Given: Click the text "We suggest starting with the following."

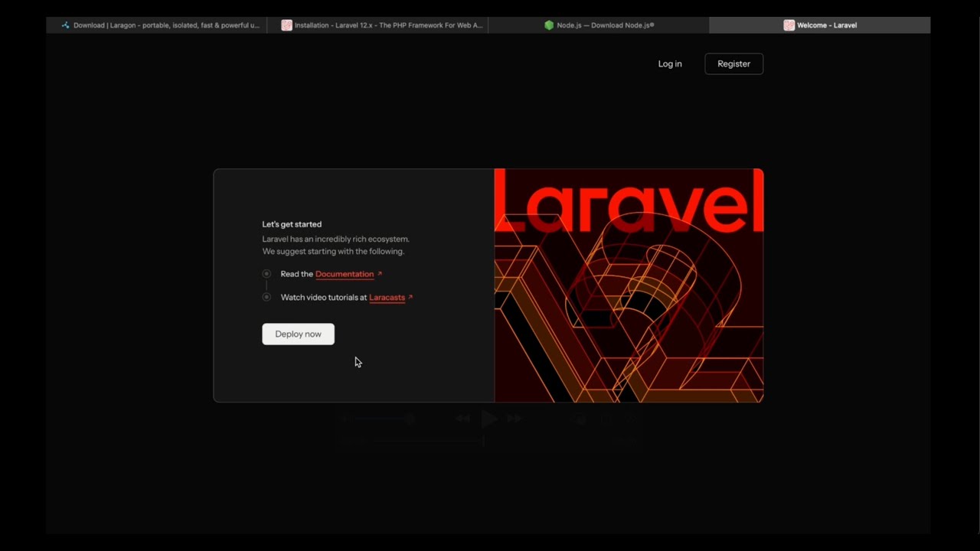Looking at the screenshot, I should pyautogui.click(x=333, y=251).
